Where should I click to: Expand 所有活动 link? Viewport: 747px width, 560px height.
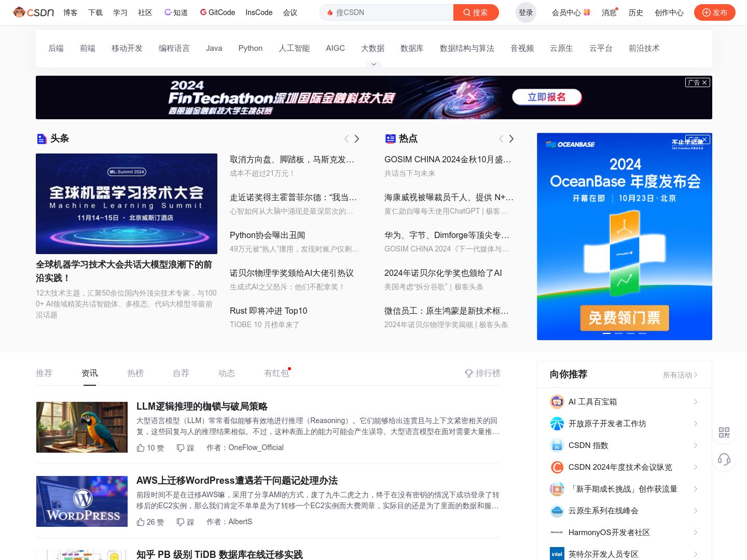pos(680,375)
